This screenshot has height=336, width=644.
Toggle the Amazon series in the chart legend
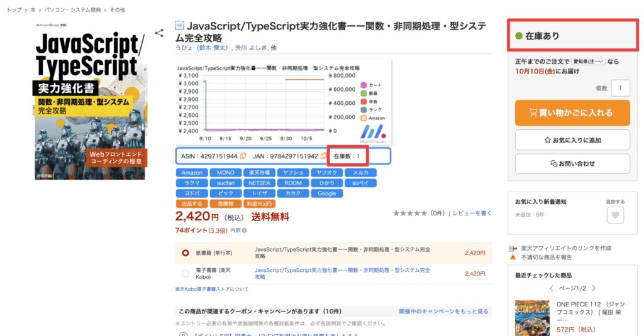pos(364,117)
